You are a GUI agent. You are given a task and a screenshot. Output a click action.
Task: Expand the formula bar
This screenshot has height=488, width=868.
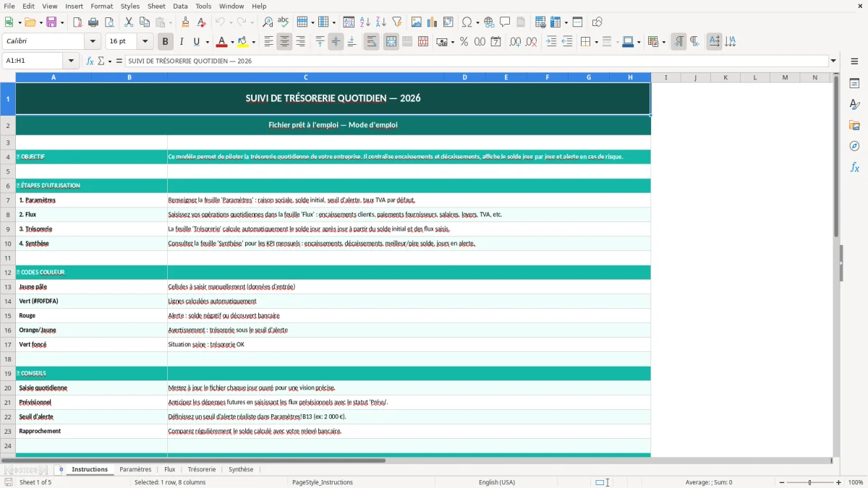click(833, 61)
